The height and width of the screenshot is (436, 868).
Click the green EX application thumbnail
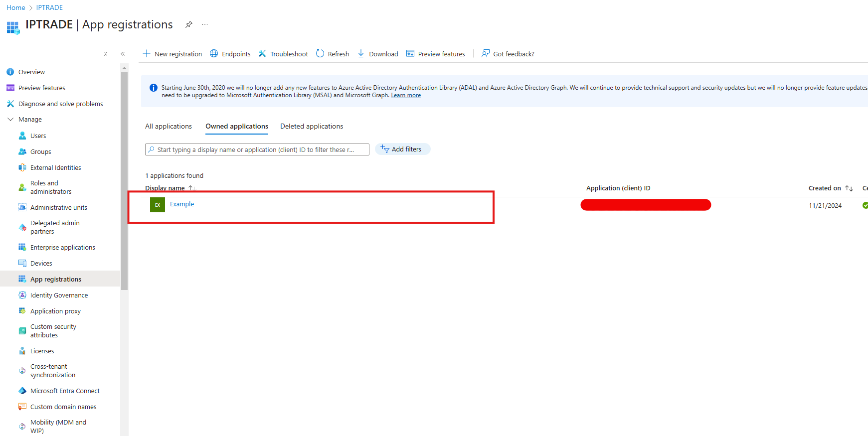[x=158, y=205]
